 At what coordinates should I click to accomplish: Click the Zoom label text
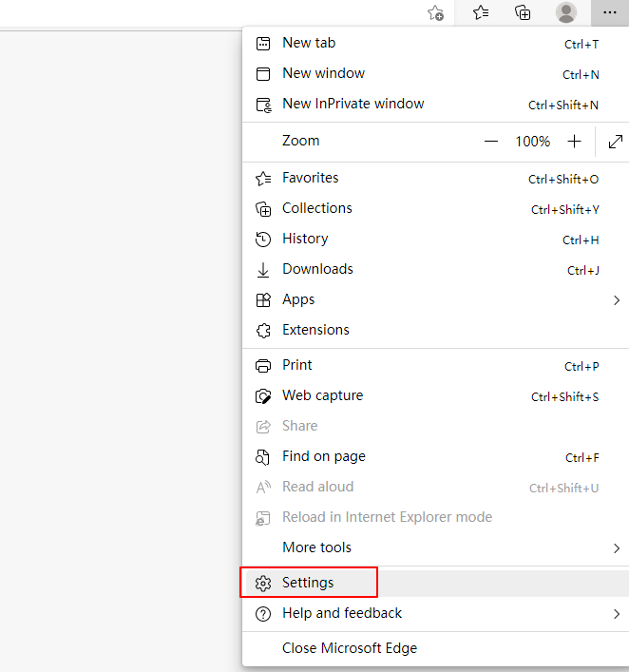pos(301,141)
